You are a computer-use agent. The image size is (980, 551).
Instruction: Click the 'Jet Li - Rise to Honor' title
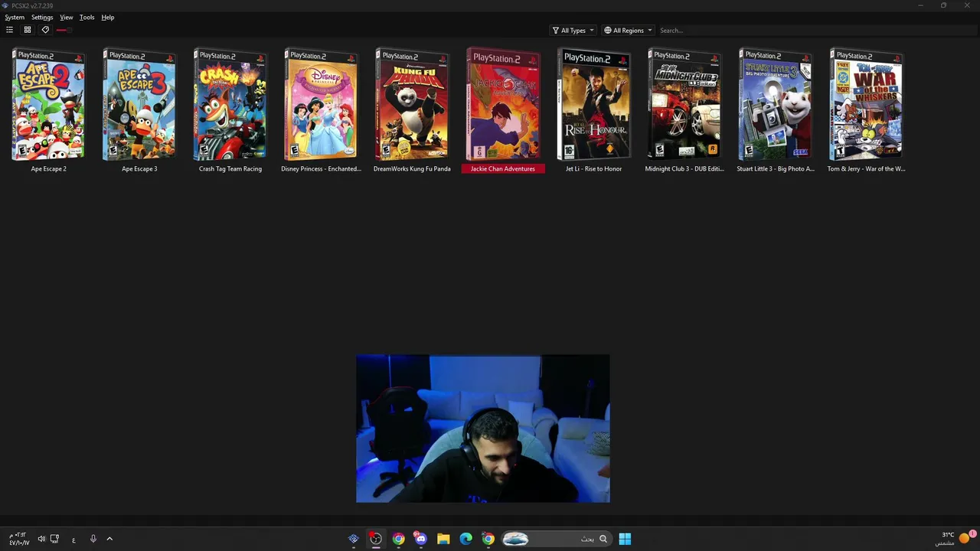pyautogui.click(x=594, y=168)
